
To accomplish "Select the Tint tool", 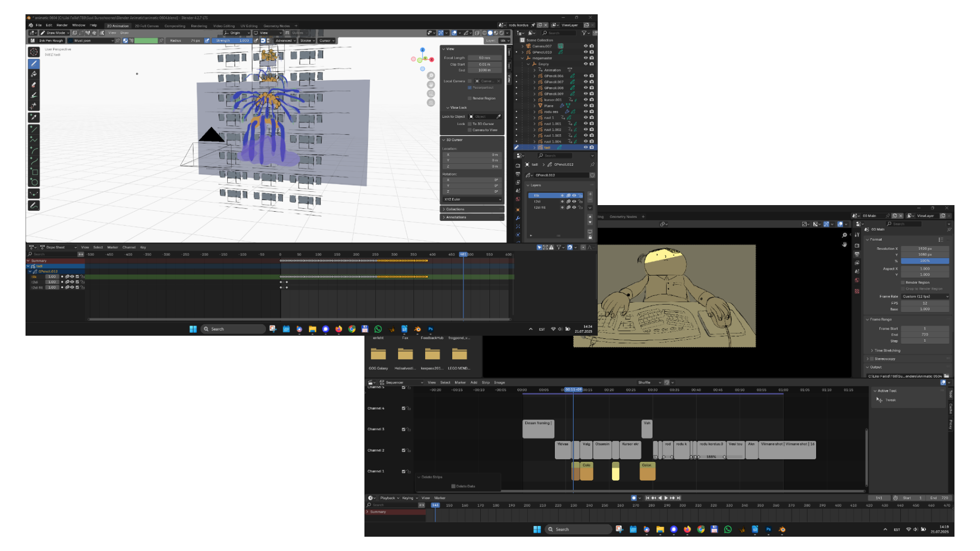I will pyautogui.click(x=34, y=95).
